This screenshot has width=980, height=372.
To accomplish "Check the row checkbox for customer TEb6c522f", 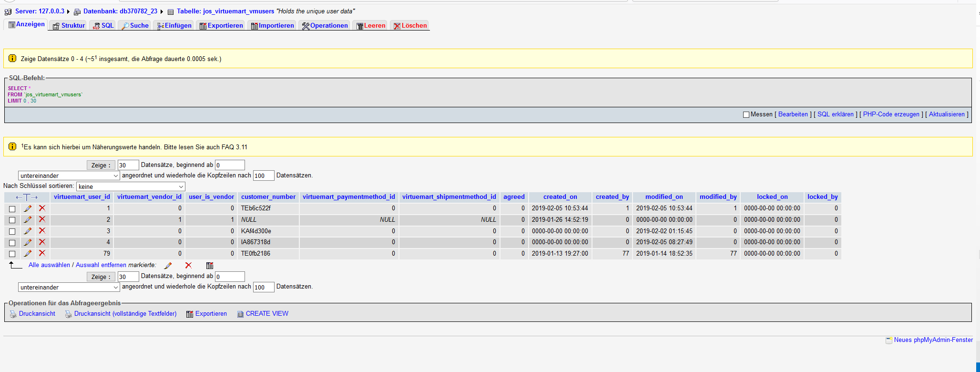I will tap(12, 209).
